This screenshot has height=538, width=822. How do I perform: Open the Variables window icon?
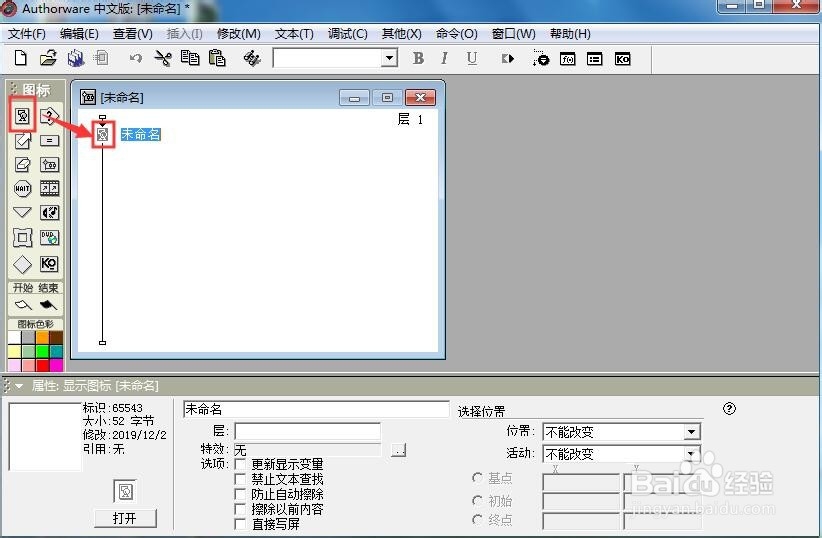click(594, 59)
